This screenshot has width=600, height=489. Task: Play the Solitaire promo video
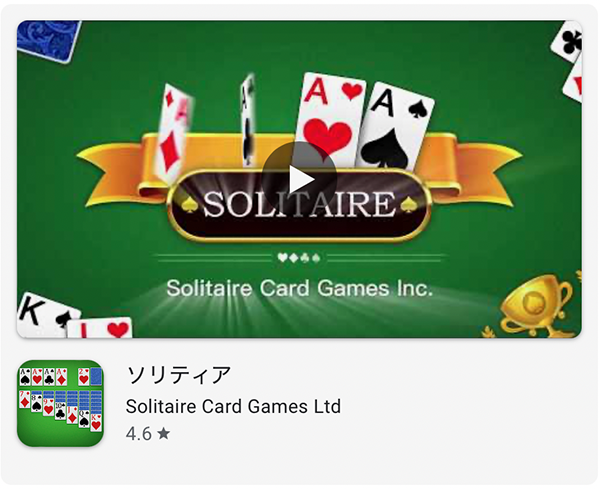299,179
